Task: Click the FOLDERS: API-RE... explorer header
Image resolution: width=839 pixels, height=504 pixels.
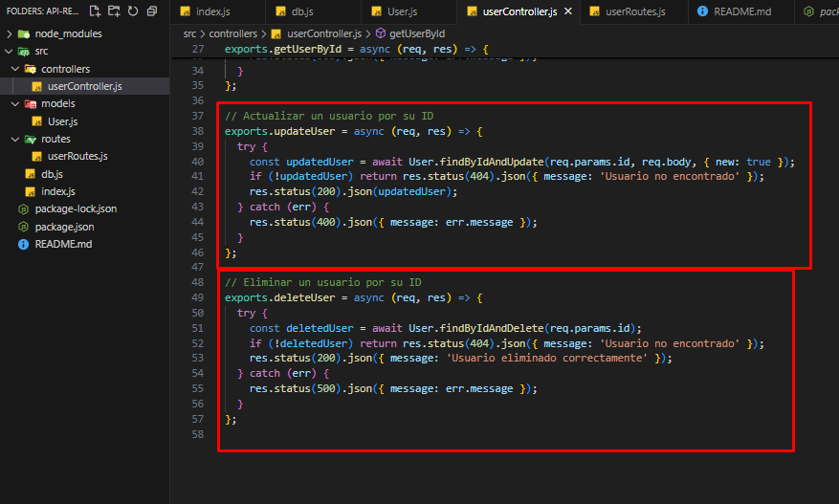Action: tap(42, 11)
